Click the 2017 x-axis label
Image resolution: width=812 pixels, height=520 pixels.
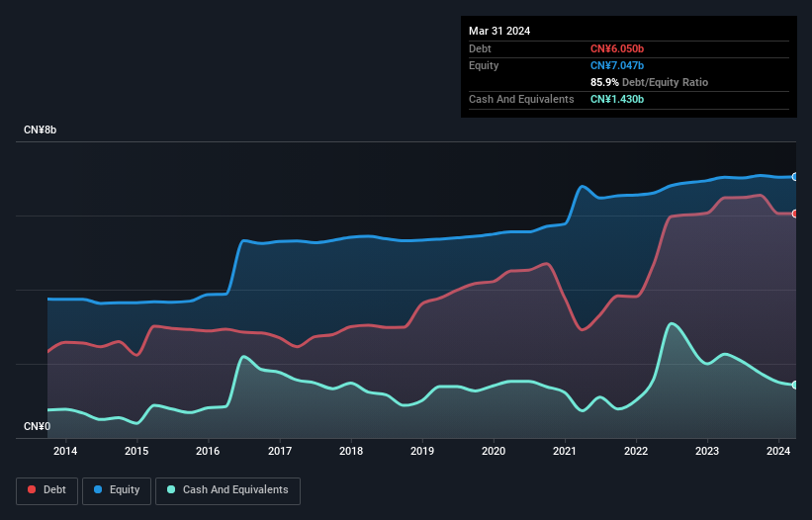(x=280, y=451)
